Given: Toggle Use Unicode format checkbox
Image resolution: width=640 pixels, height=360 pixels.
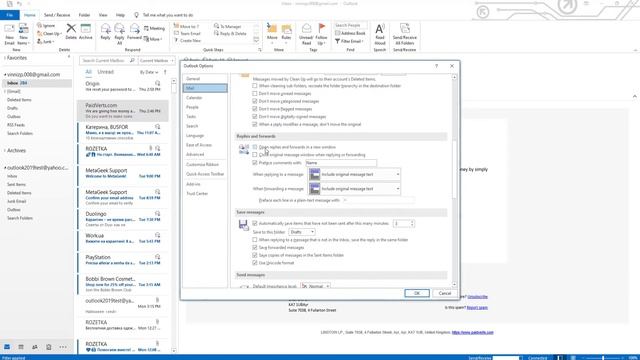Looking at the screenshot, I should click(x=255, y=263).
